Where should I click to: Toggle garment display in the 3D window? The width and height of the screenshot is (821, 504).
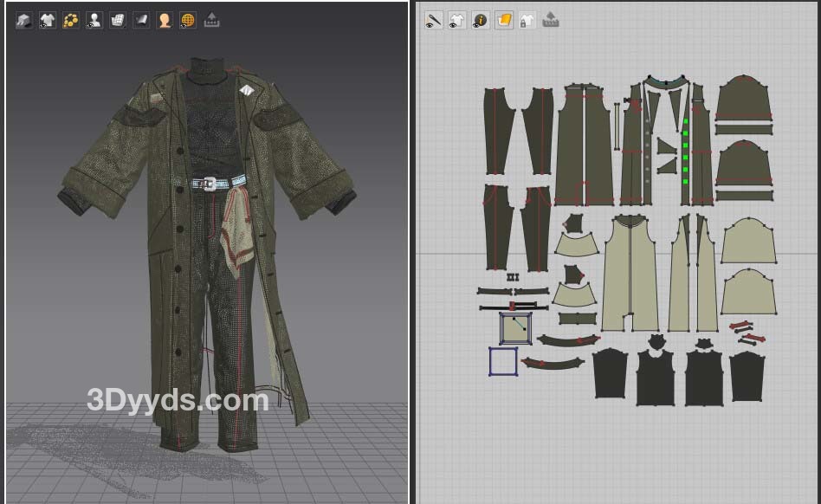tap(48, 20)
